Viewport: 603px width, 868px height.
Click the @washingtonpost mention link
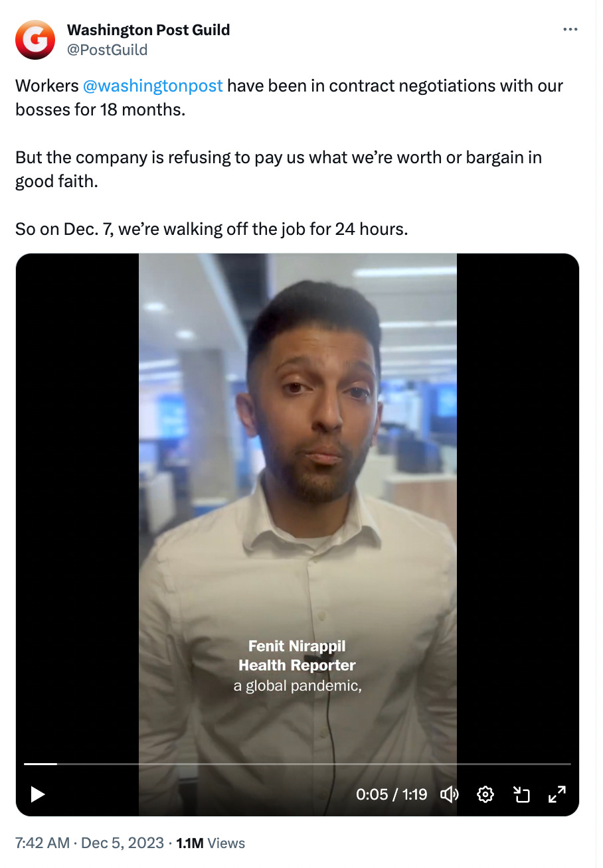[x=153, y=86]
